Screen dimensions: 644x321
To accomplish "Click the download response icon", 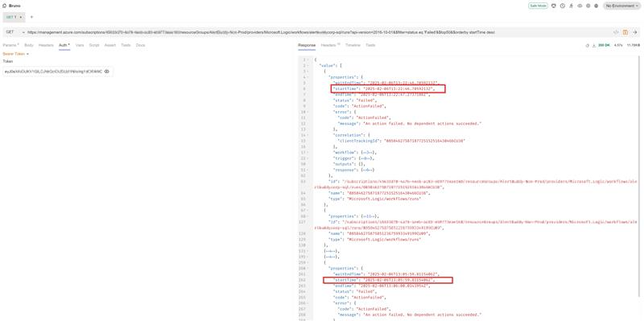I will pyautogui.click(x=594, y=46).
